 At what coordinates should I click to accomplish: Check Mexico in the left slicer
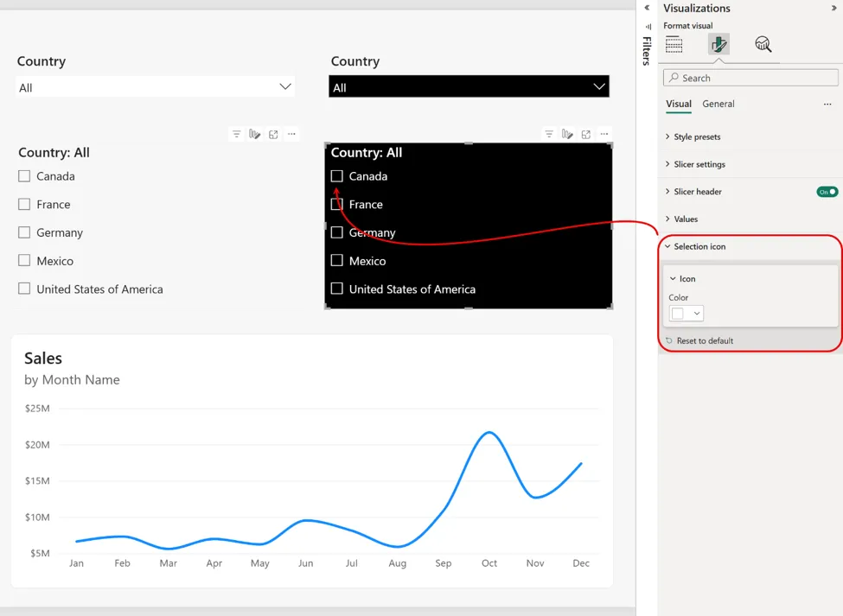point(24,260)
